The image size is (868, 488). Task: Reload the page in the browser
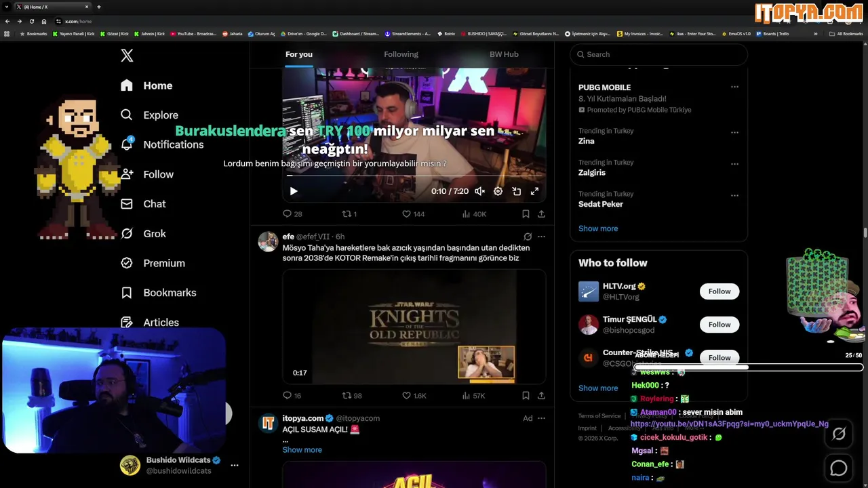point(31,21)
